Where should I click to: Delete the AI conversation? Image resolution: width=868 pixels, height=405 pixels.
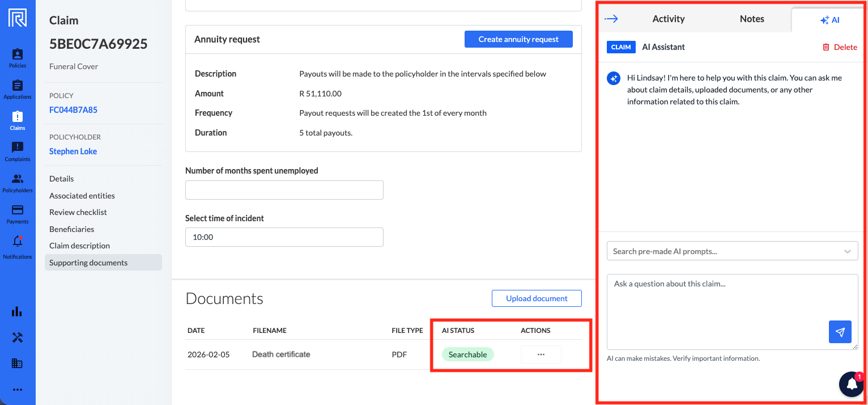click(x=840, y=47)
